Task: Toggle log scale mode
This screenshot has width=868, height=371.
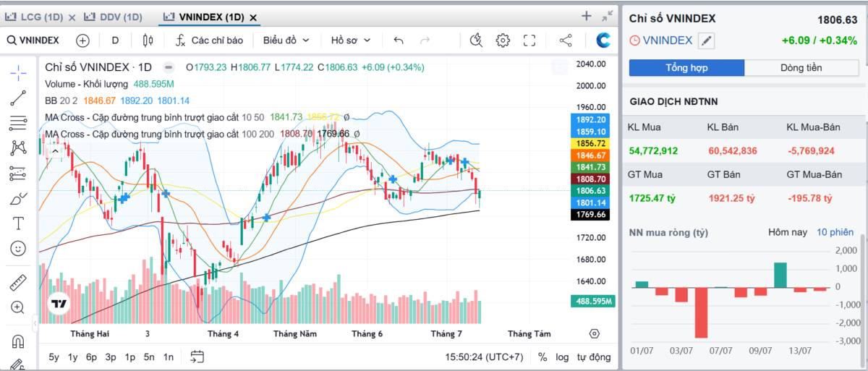Action: tap(562, 357)
